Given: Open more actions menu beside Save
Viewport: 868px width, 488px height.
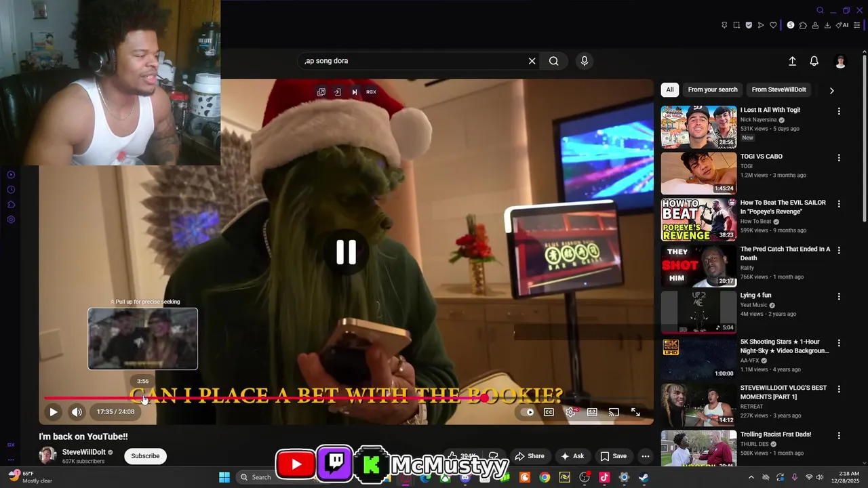Looking at the screenshot, I should (646, 456).
